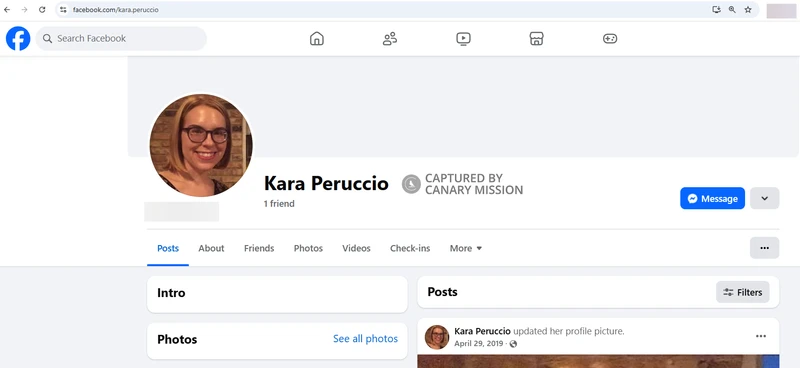Open the Marketplace icon in top navigation
Screen dimensions: 800x368
coord(536,38)
